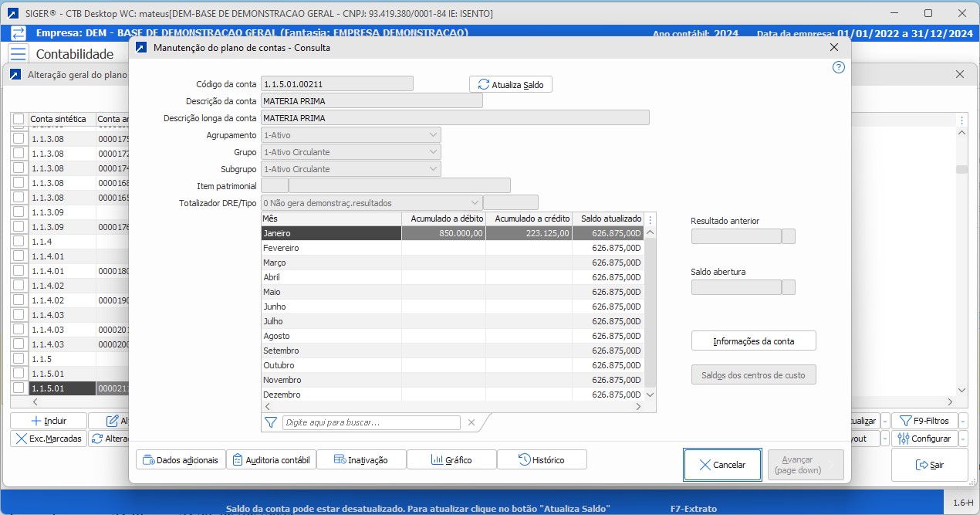This screenshot has height=515, width=980.
Task: Click the help question mark icon
Action: click(x=839, y=67)
